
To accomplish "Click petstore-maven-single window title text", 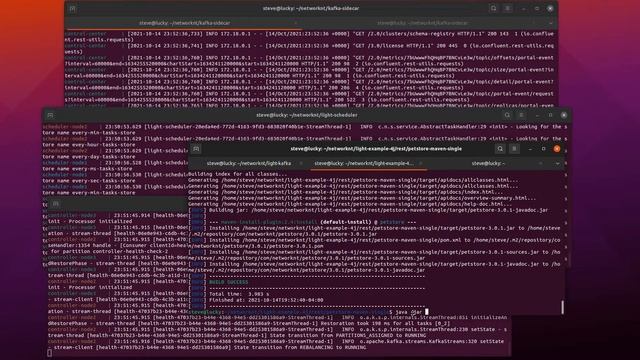I will pos(376,149).
